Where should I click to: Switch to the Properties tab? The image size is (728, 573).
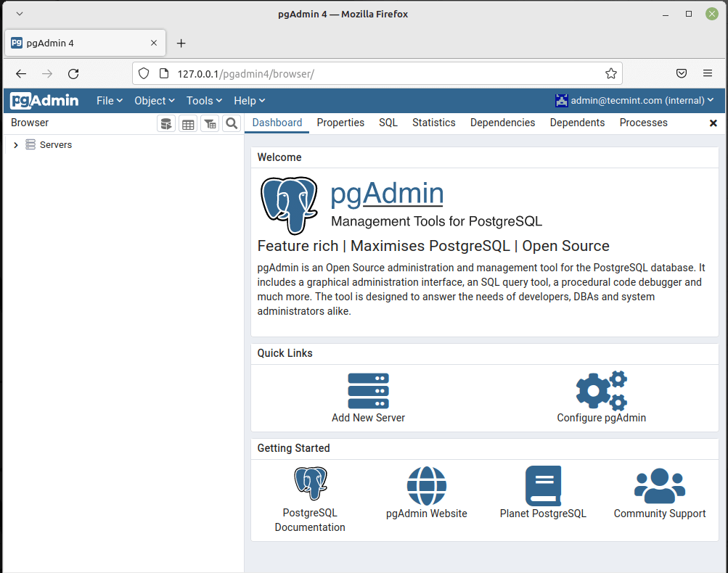[340, 123]
